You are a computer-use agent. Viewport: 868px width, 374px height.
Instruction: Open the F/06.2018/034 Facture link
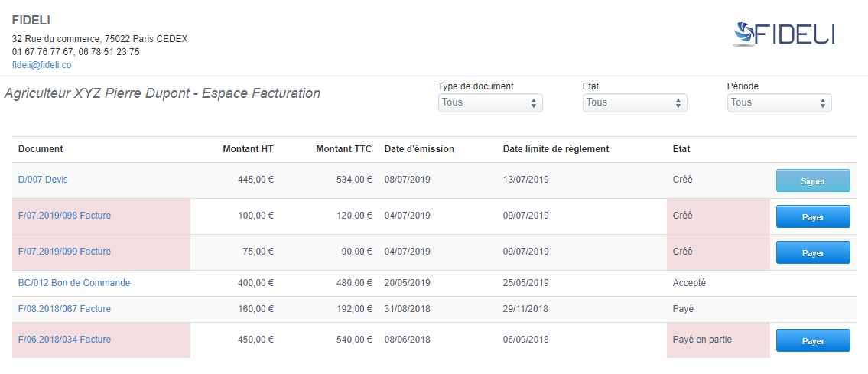click(64, 339)
